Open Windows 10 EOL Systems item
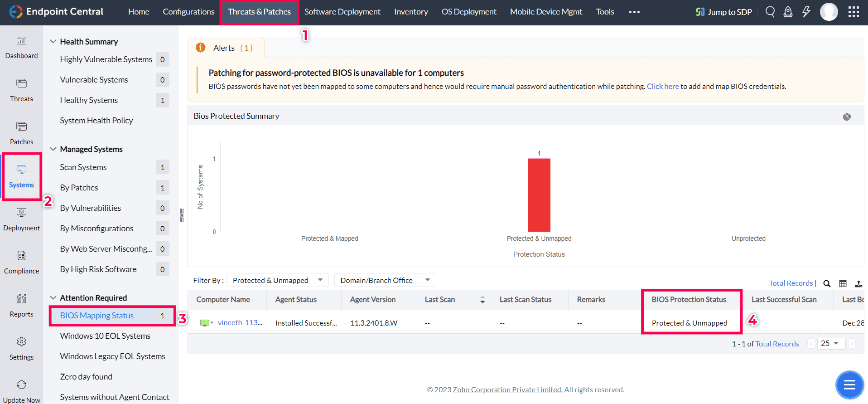Screen dimensions: 868x404 click(x=105, y=336)
